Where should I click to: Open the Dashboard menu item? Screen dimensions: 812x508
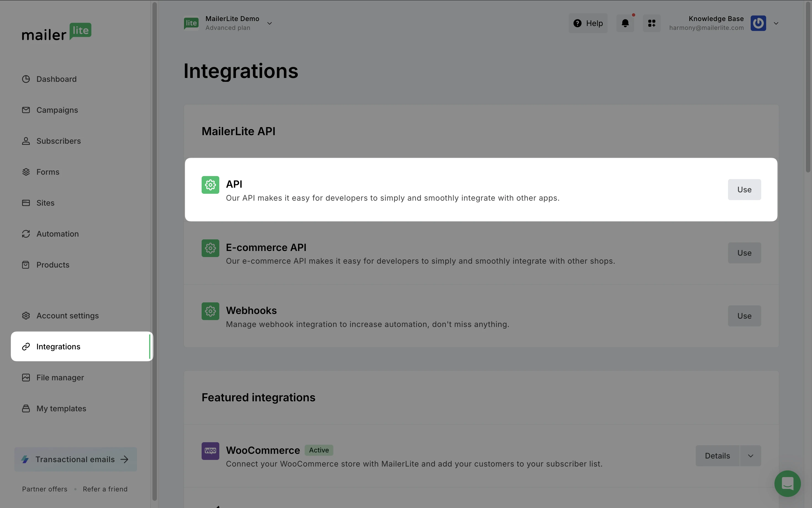[x=56, y=79]
